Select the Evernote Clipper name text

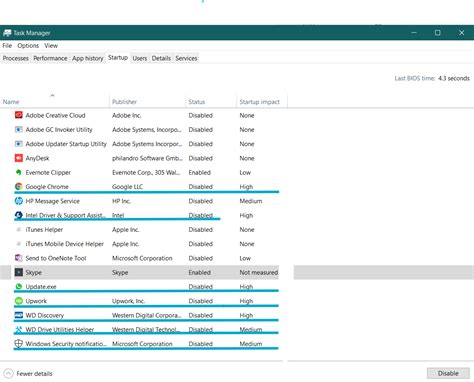pos(48,173)
